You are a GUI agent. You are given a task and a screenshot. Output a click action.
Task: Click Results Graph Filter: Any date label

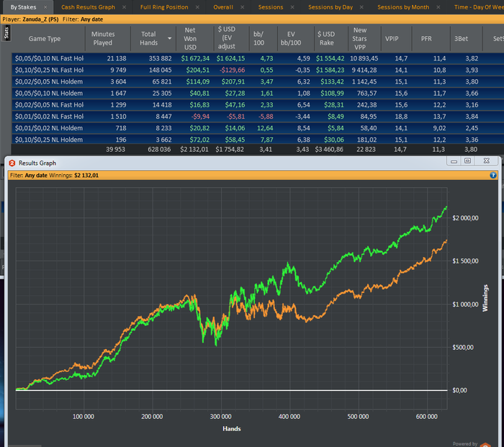28,175
